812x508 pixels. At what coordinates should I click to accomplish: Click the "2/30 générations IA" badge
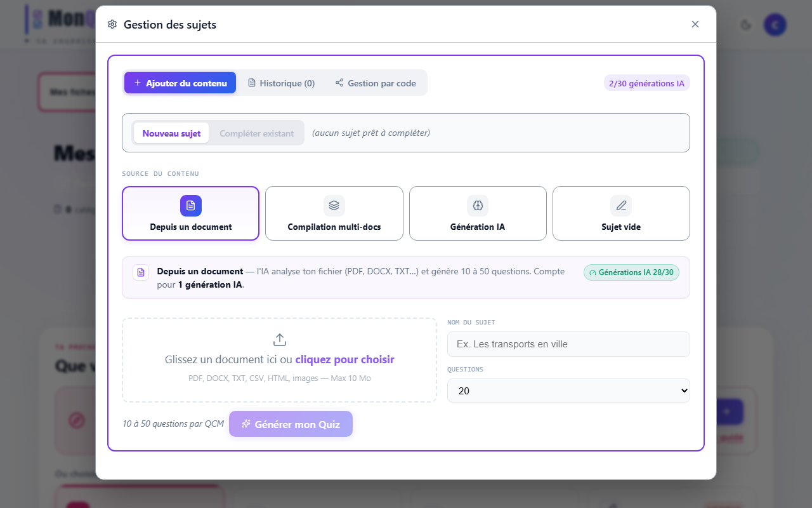click(x=646, y=83)
